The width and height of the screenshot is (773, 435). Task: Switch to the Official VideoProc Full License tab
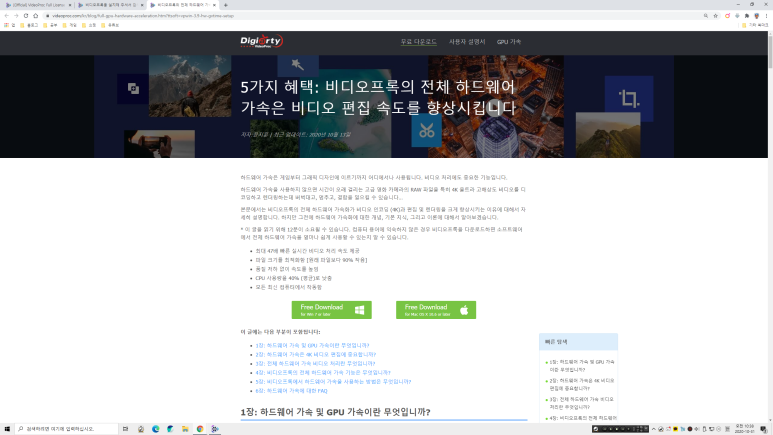37,5
